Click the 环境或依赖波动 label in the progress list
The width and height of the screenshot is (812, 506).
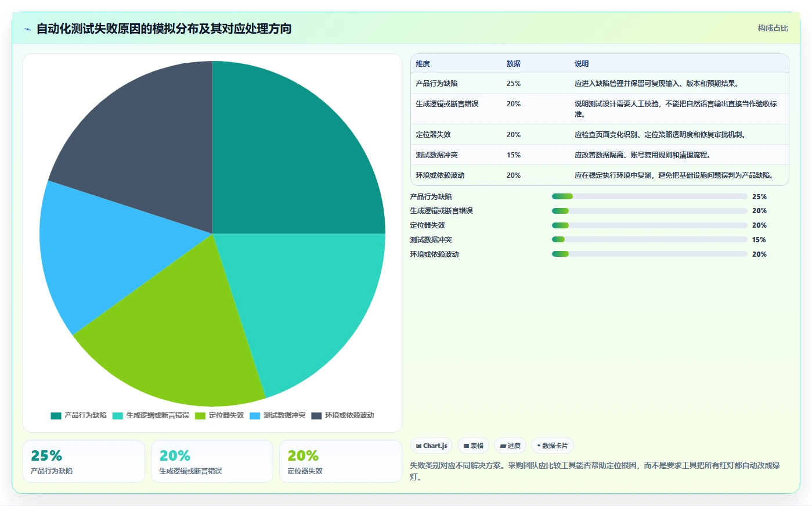(434, 254)
